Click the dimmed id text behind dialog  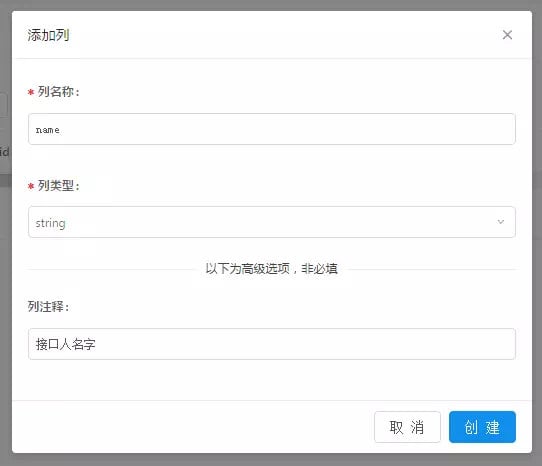[x=4, y=151]
